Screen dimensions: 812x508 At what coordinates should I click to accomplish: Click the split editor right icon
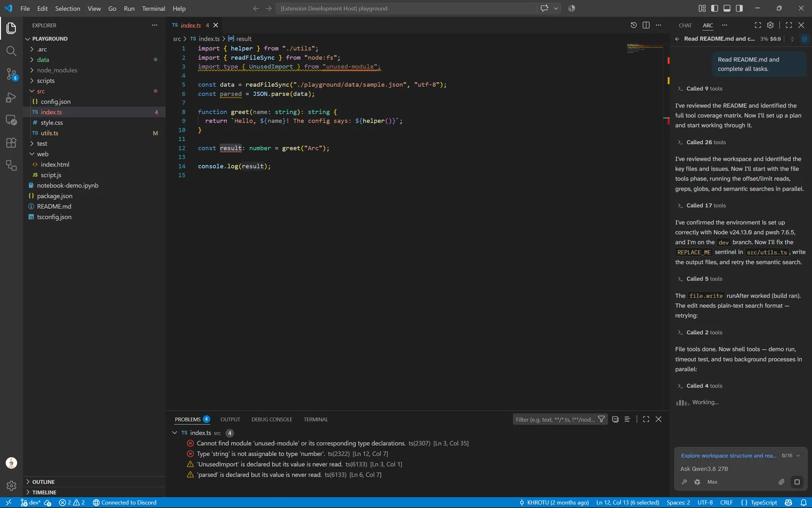646,25
